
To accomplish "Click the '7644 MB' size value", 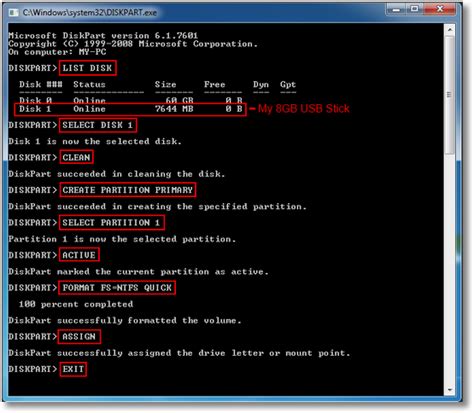I will point(174,109).
